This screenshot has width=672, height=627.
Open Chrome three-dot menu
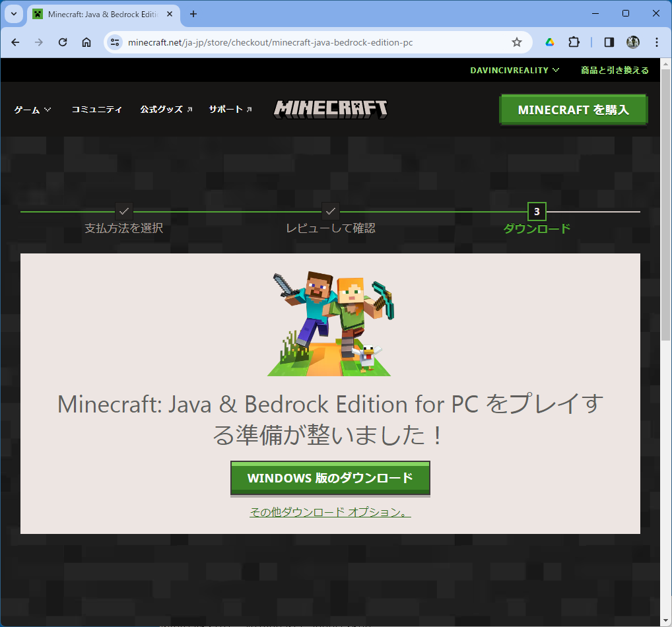pyautogui.click(x=656, y=42)
